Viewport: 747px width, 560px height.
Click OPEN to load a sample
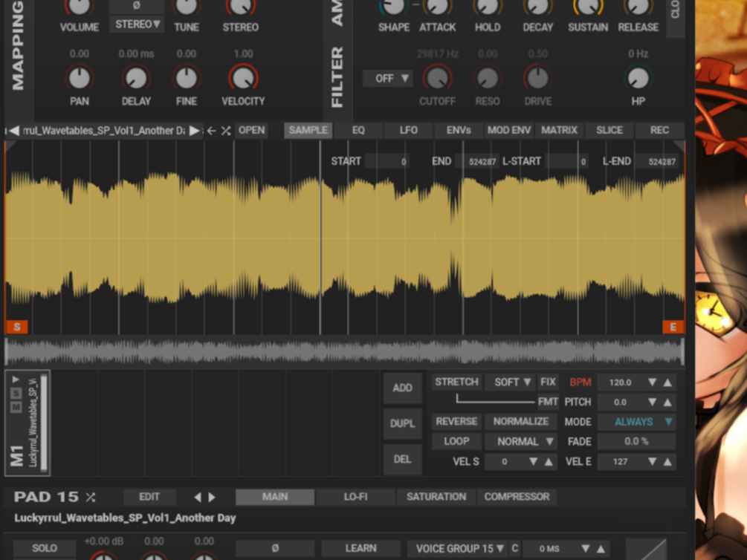point(251,131)
